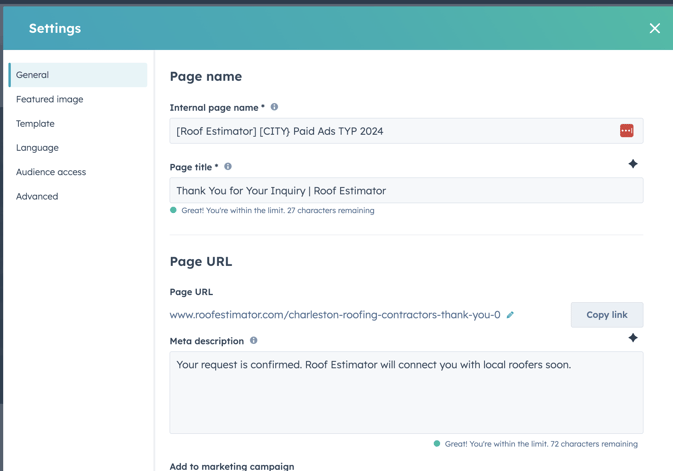
Task: Open the Advanced settings section
Action: pyautogui.click(x=37, y=196)
